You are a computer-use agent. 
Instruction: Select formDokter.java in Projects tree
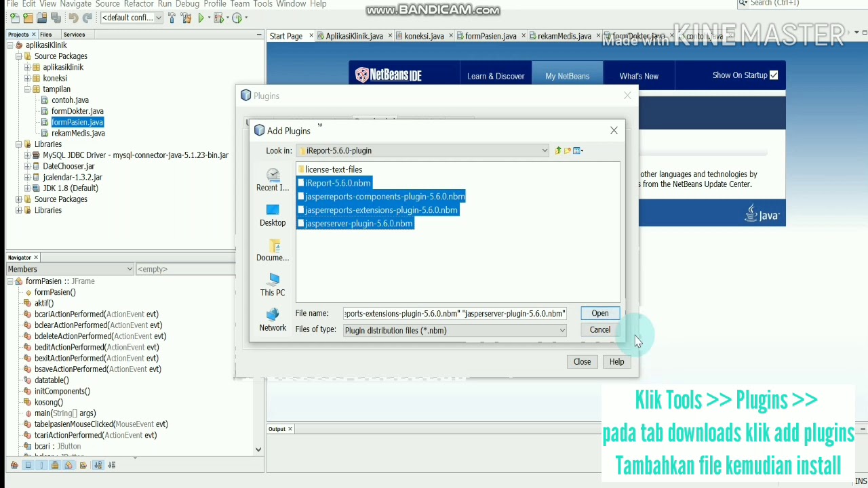coord(77,111)
